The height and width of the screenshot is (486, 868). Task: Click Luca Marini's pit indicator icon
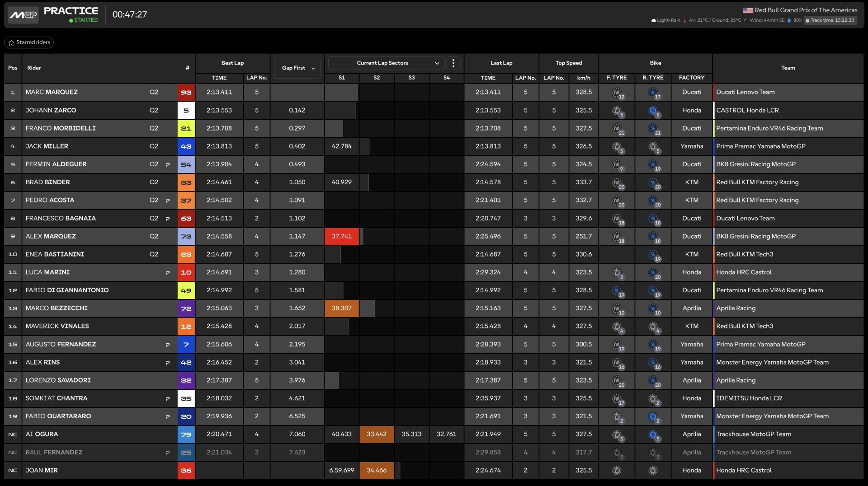tap(168, 273)
